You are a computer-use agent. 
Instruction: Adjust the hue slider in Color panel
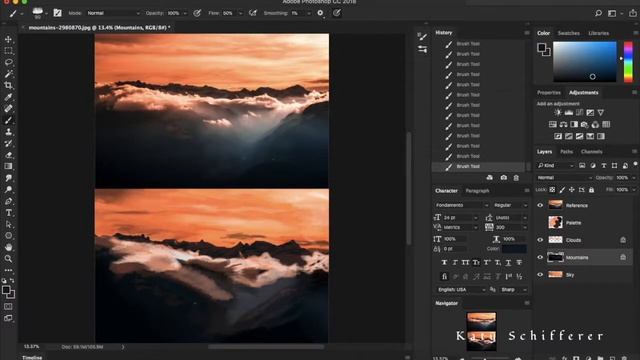coord(628,62)
